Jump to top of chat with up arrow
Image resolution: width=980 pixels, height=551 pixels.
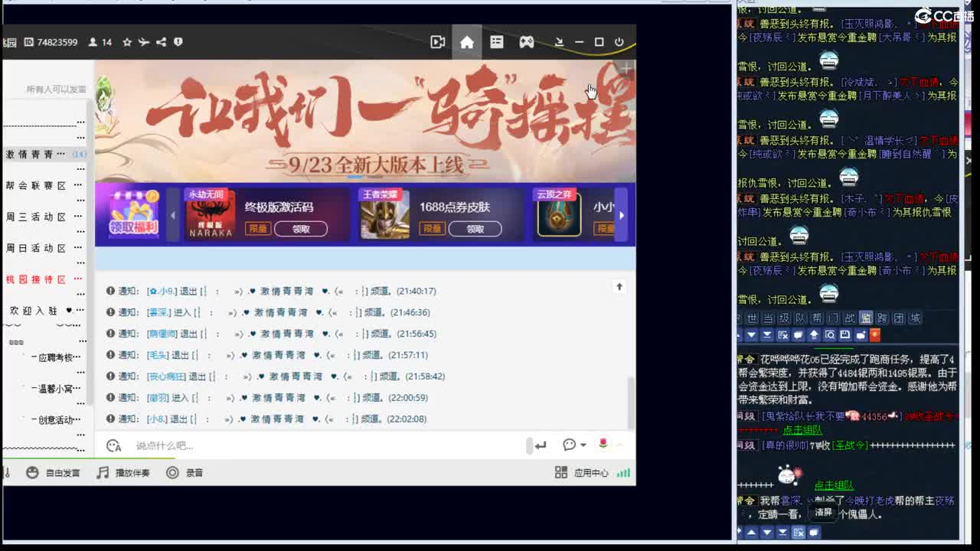point(619,287)
